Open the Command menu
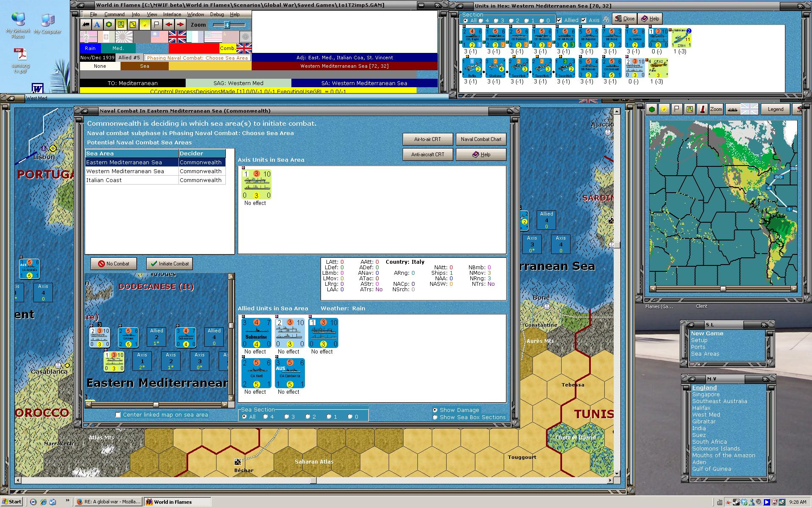The image size is (812, 508). (114, 14)
